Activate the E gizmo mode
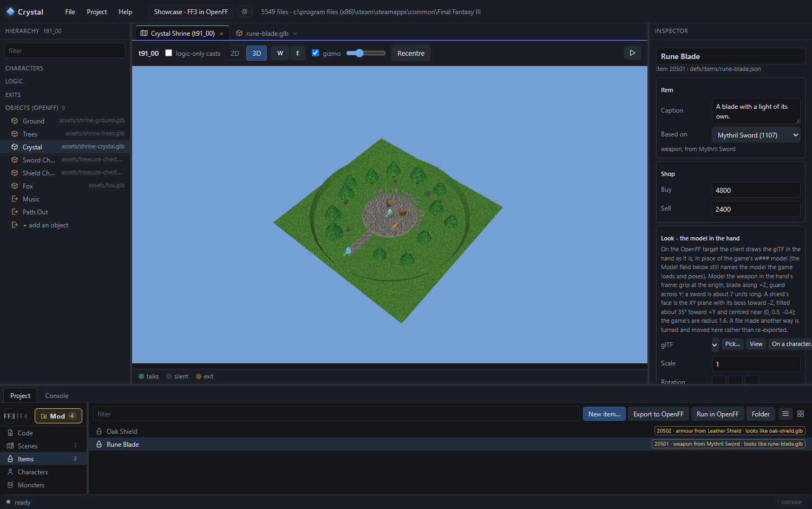The width and height of the screenshot is (812, 509). pyautogui.click(x=298, y=53)
